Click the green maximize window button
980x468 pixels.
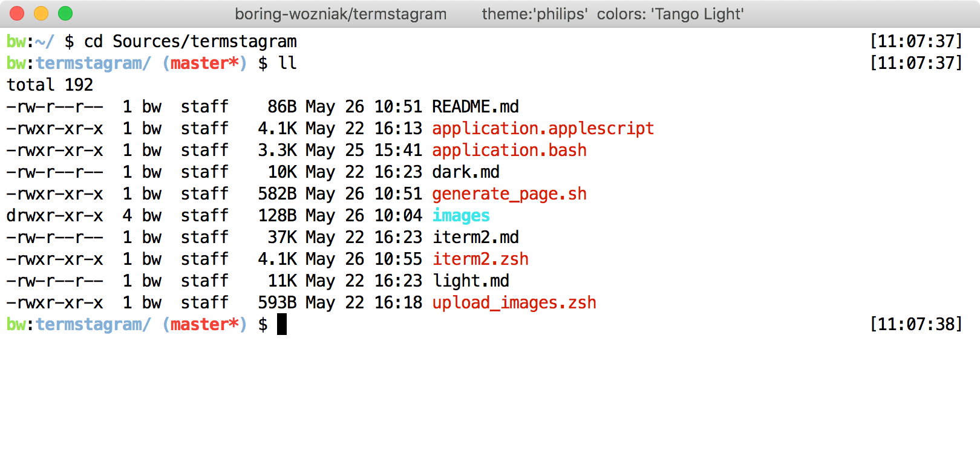(x=65, y=13)
